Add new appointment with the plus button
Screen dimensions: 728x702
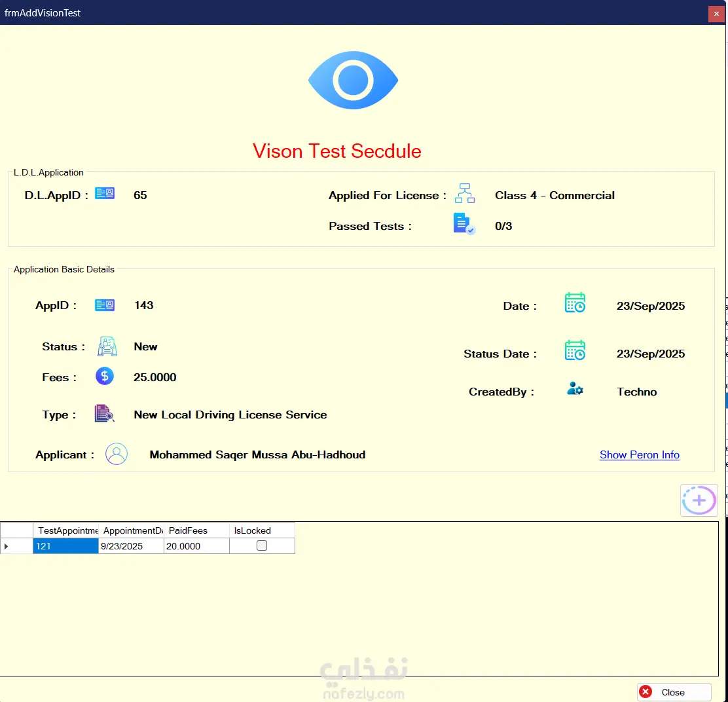699,500
